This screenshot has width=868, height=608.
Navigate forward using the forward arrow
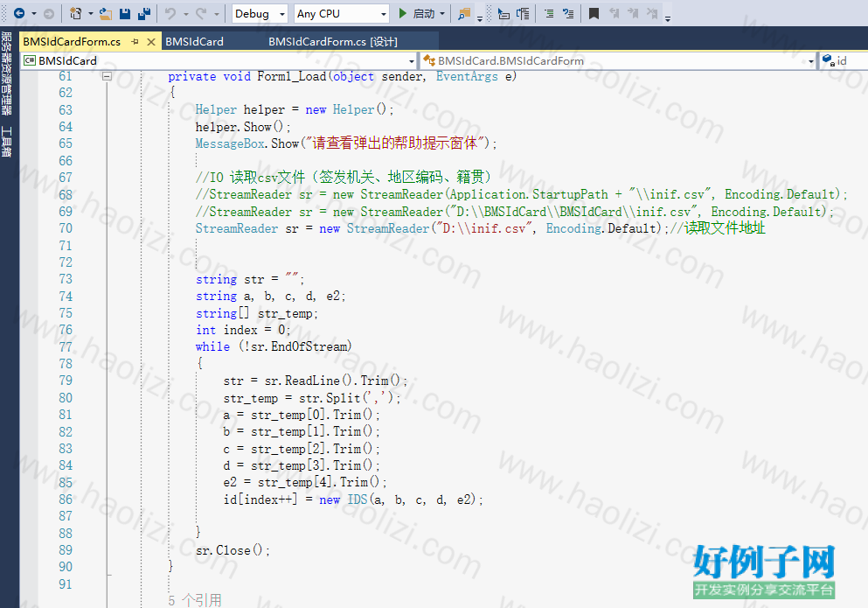pos(49,13)
